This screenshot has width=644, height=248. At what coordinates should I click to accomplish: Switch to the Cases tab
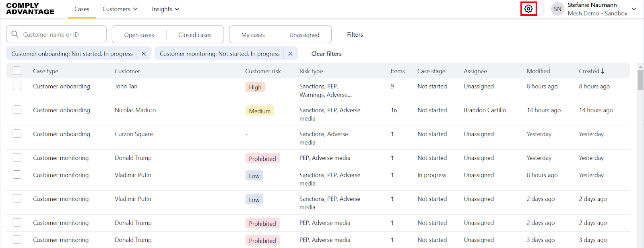(82, 9)
